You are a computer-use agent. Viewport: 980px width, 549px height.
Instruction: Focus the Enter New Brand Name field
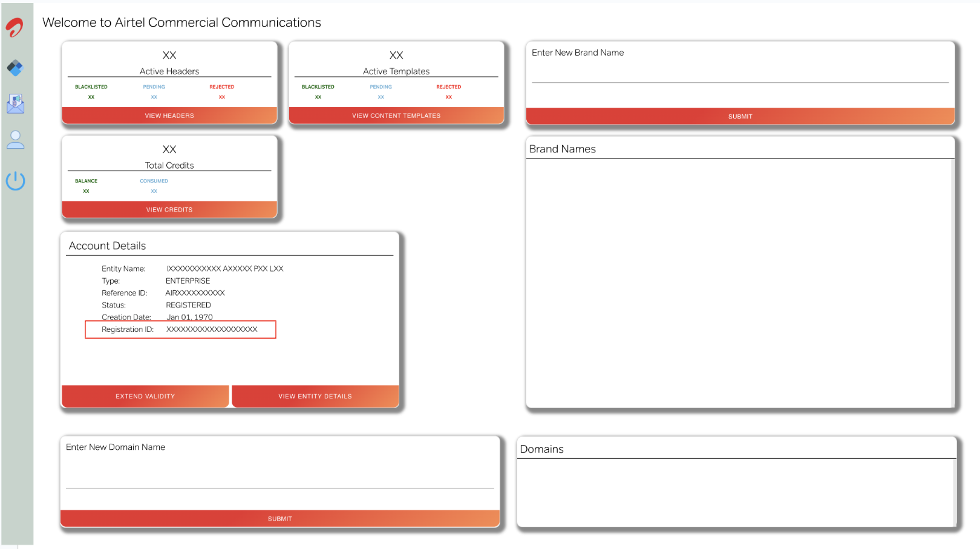(x=740, y=73)
